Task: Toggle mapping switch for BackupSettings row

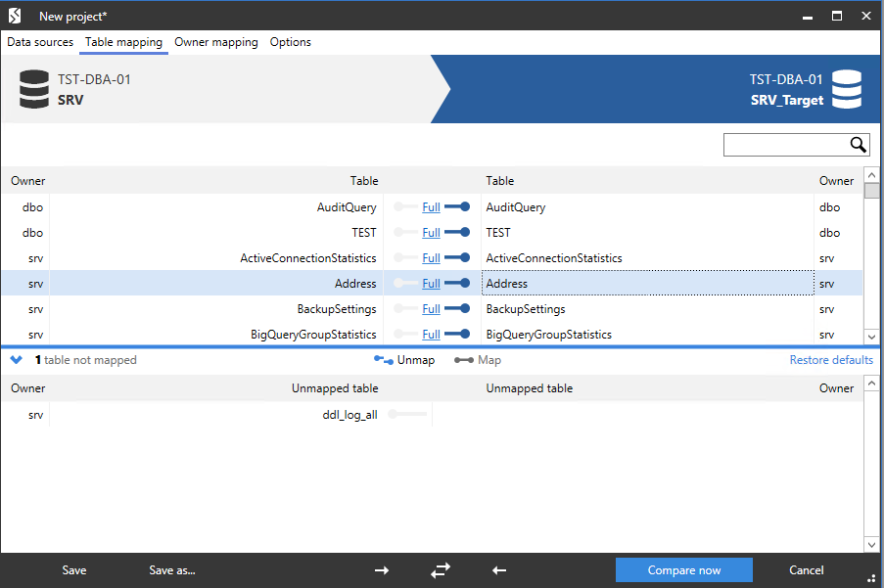Action: tap(457, 308)
